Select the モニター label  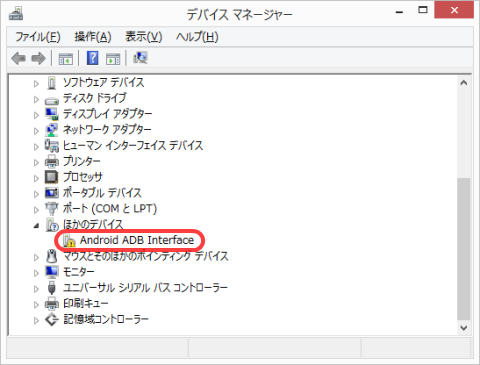(79, 272)
